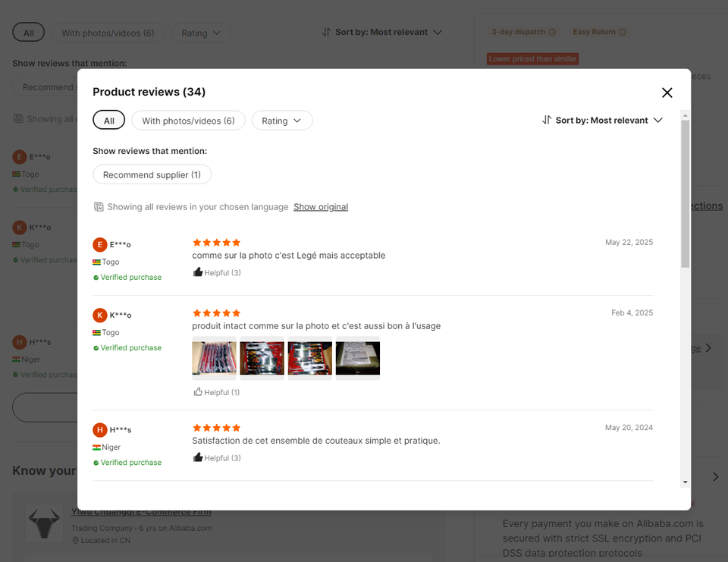This screenshot has width=728, height=562.
Task: Click the star rating of H***s's review
Action: click(216, 428)
